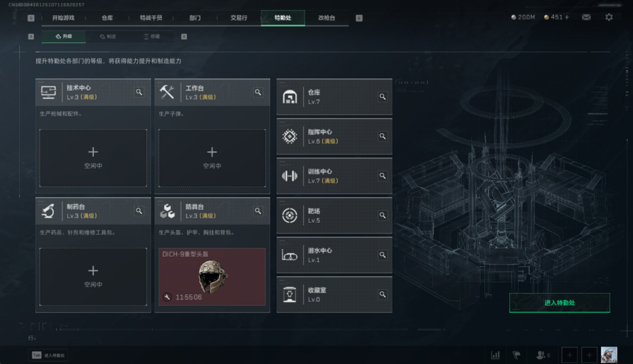This screenshot has width=633, height=364.
Task: Open the mail envelope icon
Action: (x=586, y=17)
